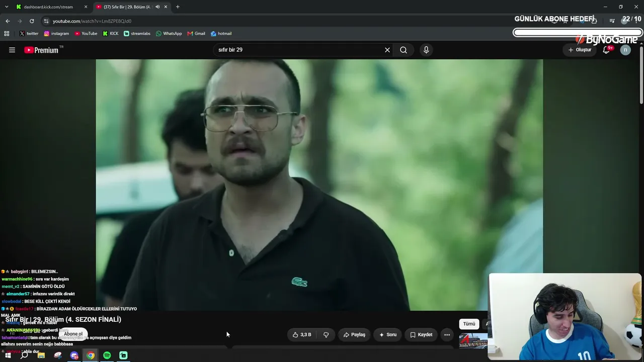Open YouTube notifications bell

click(x=606, y=50)
